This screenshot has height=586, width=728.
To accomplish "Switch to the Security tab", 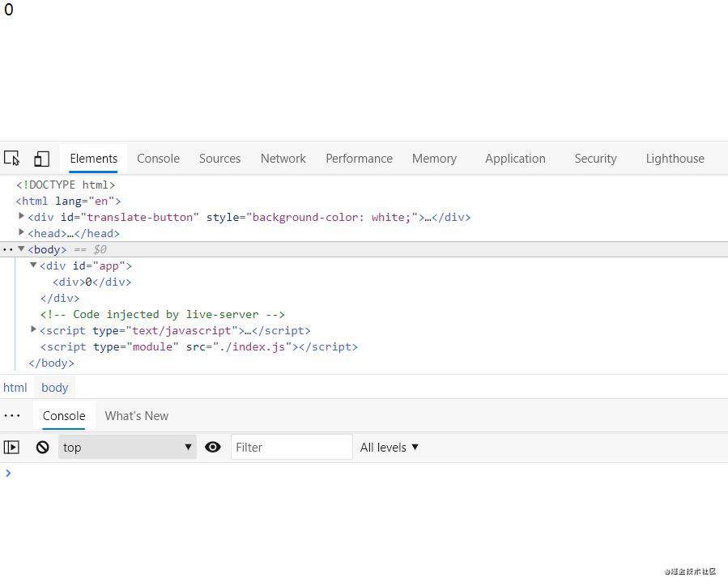I will (x=595, y=158).
